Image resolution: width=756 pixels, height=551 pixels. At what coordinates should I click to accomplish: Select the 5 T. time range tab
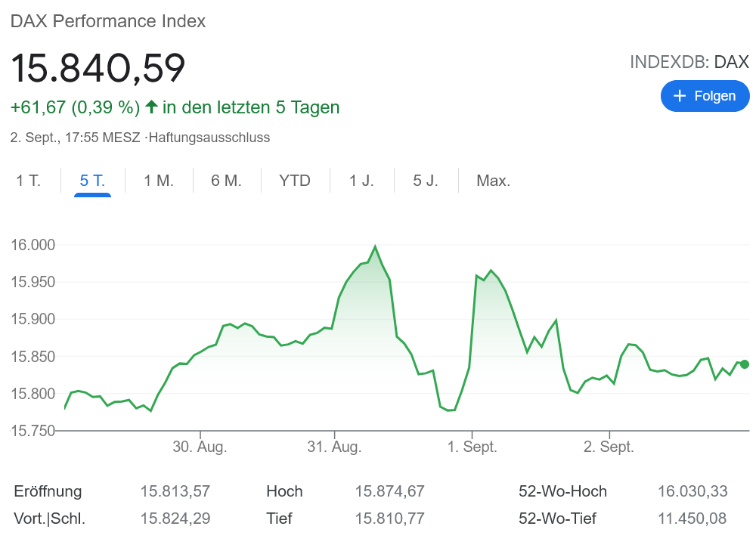coord(92,181)
